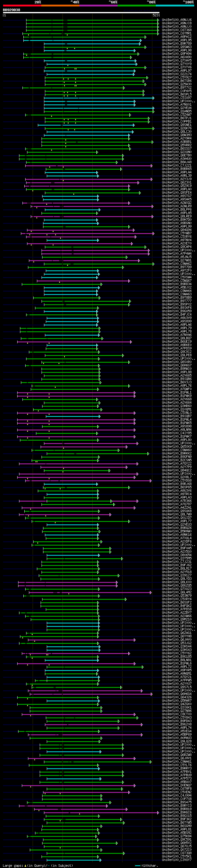Select the UniRef100_C6T368 label

coord(177,30)
